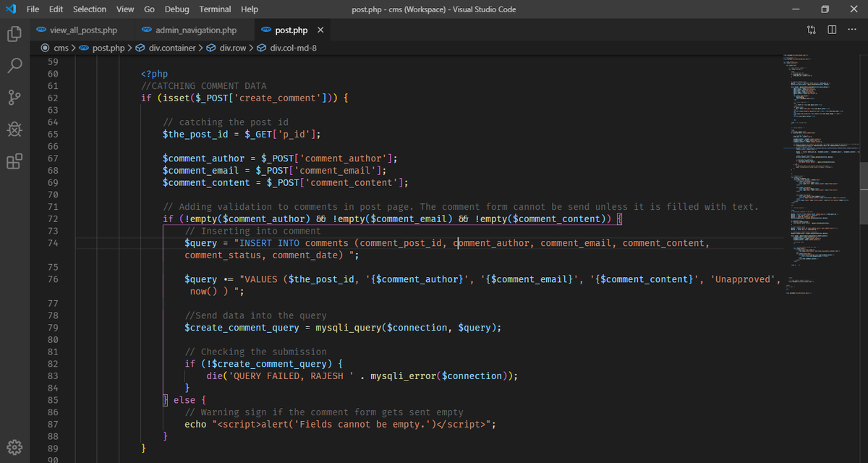Viewport: 868px width, 463px height.
Task: Click the echo statement on line 87
Action: pos(195,425)
